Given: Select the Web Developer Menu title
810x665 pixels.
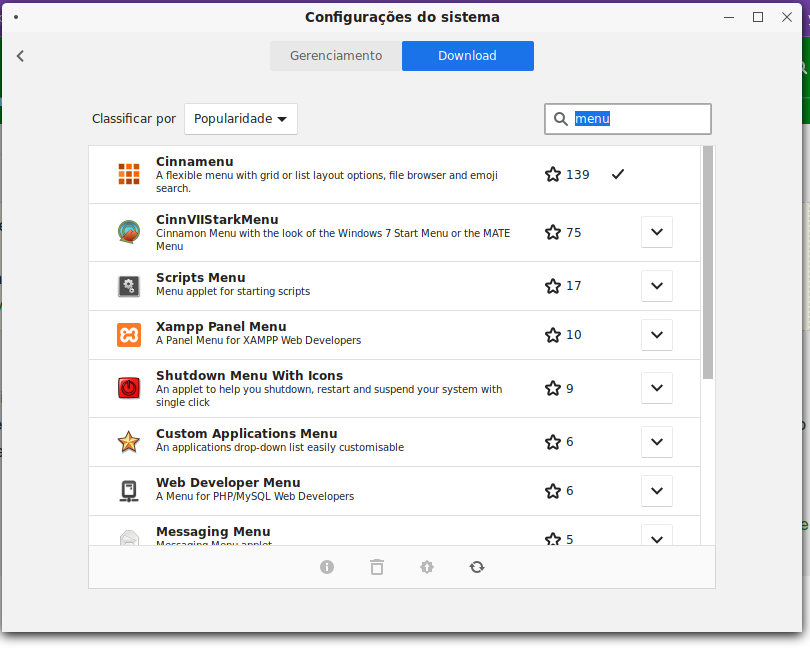Looking at the screenshot, I should tap(228, 483).
